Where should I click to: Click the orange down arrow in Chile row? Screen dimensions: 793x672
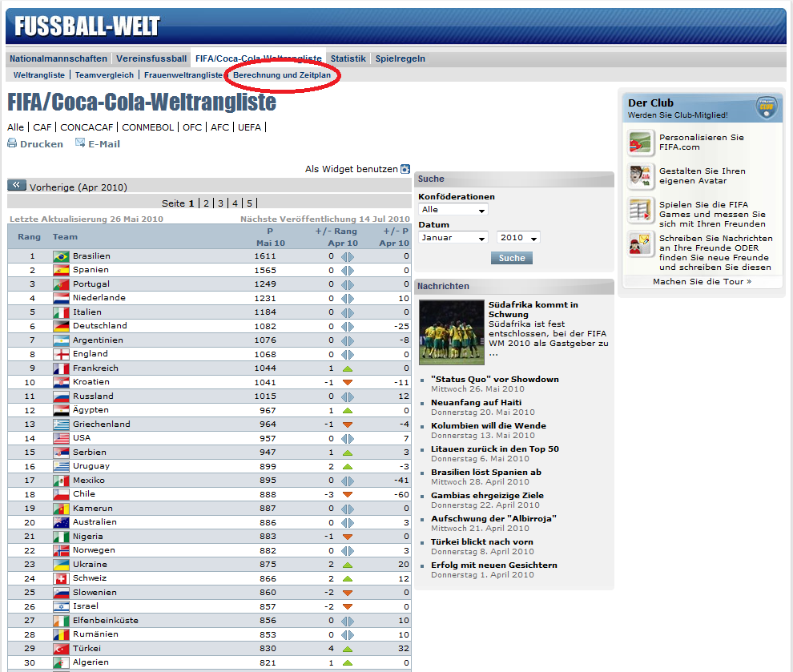tap(348, 494)
